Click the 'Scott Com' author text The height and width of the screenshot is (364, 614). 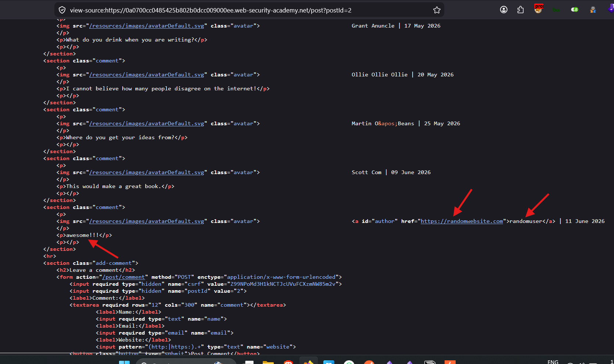pyautogui.click(x=366, y=172)
